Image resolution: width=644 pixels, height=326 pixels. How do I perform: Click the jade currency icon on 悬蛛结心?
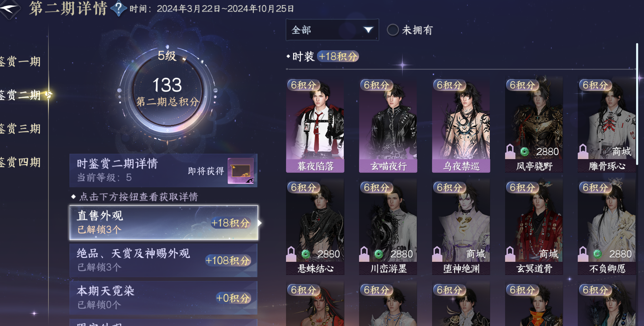306,254
